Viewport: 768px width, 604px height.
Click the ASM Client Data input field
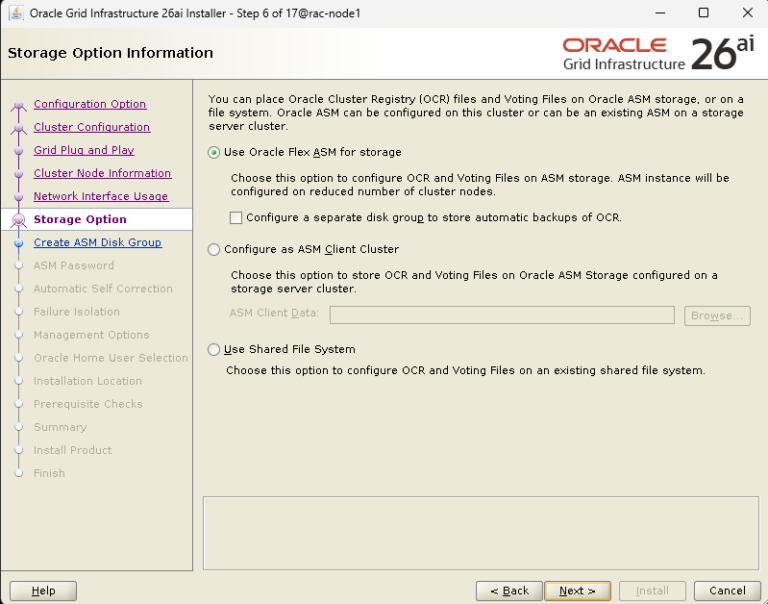[502, 315]
